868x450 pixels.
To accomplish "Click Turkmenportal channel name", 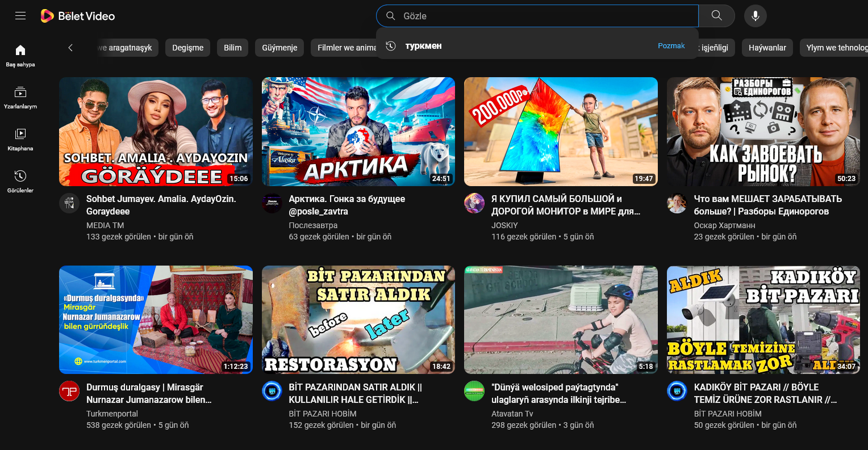I will point(112,414).
